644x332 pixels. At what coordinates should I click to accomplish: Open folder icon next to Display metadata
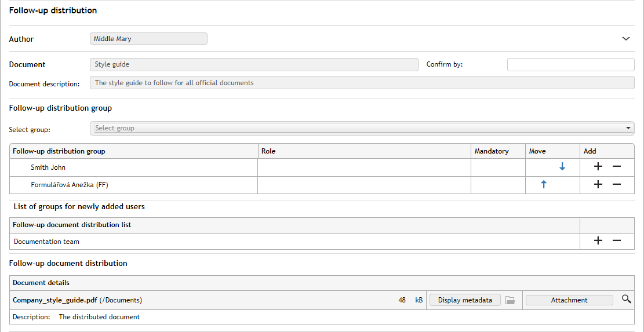(510, 300)
